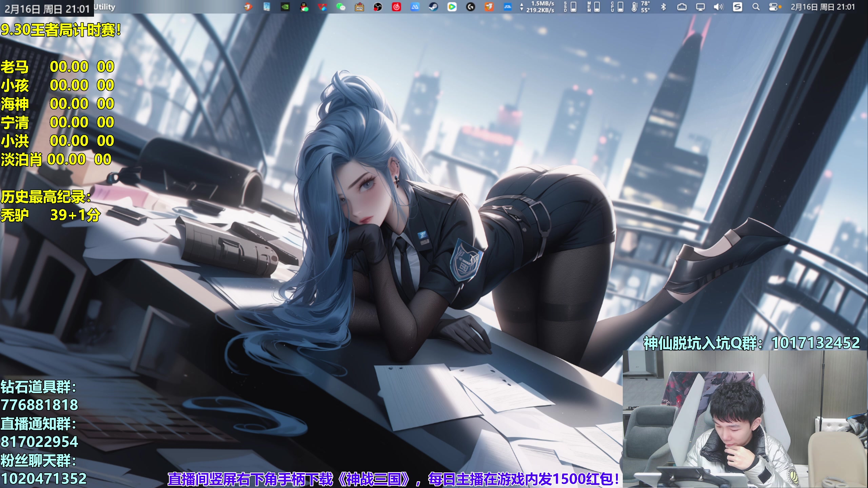Screen dimensions: 868x488
Task: Open the QQ penguin menu bar icon
Action: coord(304,7)
